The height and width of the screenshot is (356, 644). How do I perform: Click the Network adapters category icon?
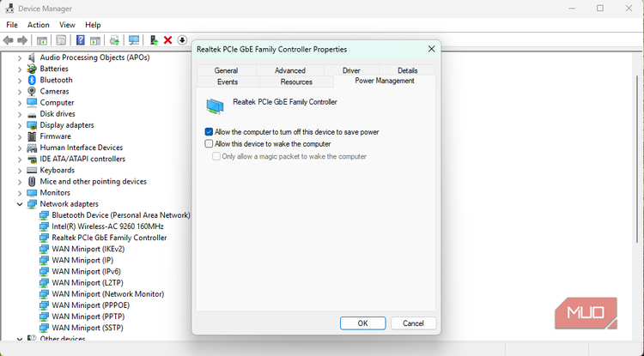[32, 204]
